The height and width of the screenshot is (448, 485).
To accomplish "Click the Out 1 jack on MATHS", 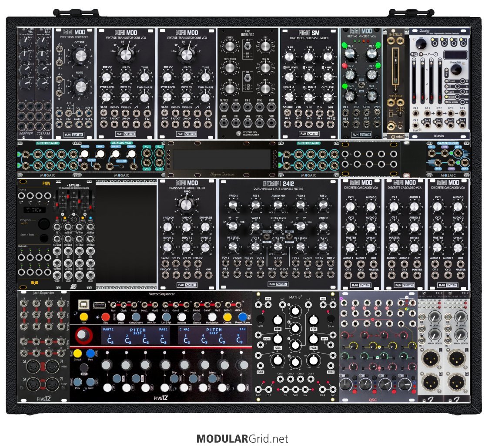I will pyautogui.click(x=280, y=380).
